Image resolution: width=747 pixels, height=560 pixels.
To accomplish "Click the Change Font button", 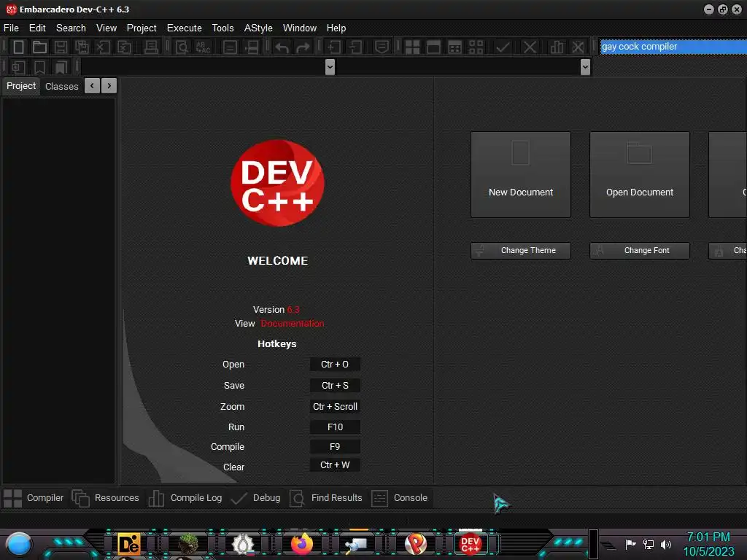I will 640,251.
